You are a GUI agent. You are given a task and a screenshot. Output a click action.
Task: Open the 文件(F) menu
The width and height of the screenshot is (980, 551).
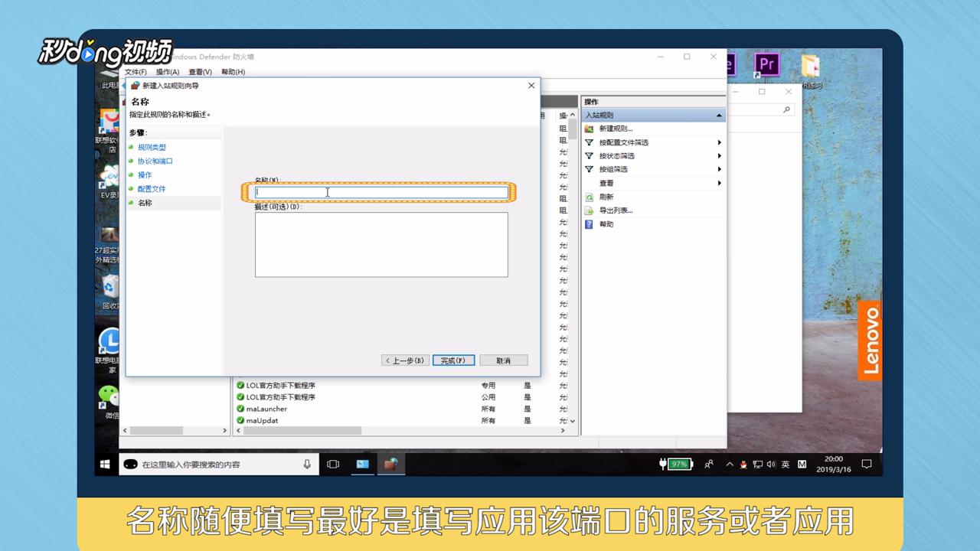click(x=136, y=72)
